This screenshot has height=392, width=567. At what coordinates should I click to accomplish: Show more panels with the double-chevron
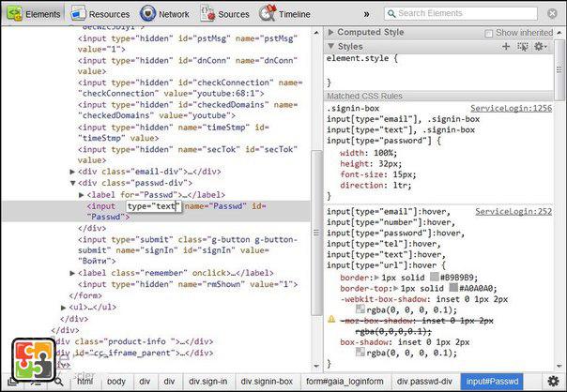tap(366, 14)
